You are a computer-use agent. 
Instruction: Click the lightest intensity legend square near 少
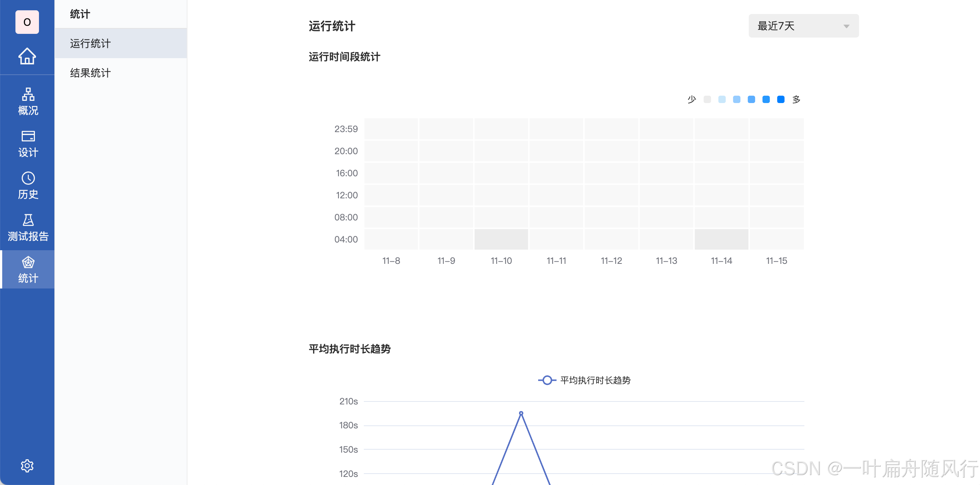point(707,99)
